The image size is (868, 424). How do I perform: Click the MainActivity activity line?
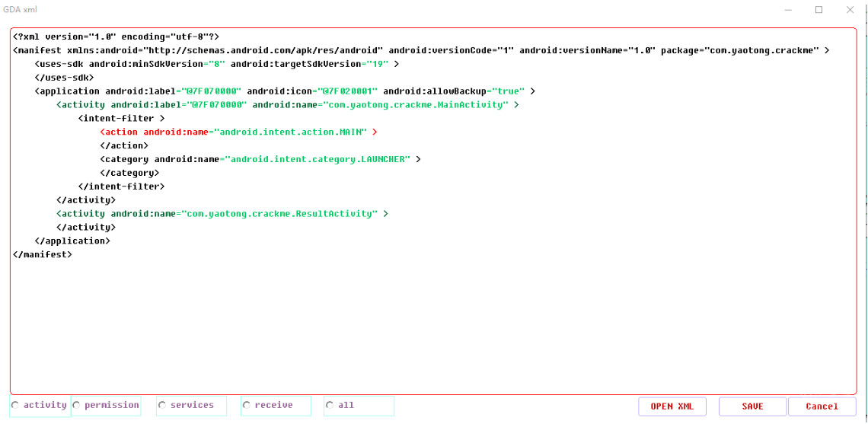point(288,104)
